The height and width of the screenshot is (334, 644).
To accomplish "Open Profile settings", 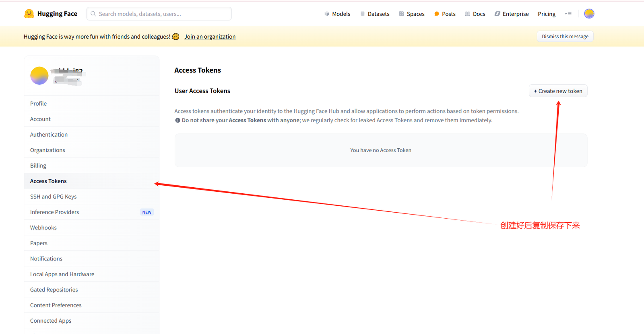I will pyautogui.click(x=92, y=103).
